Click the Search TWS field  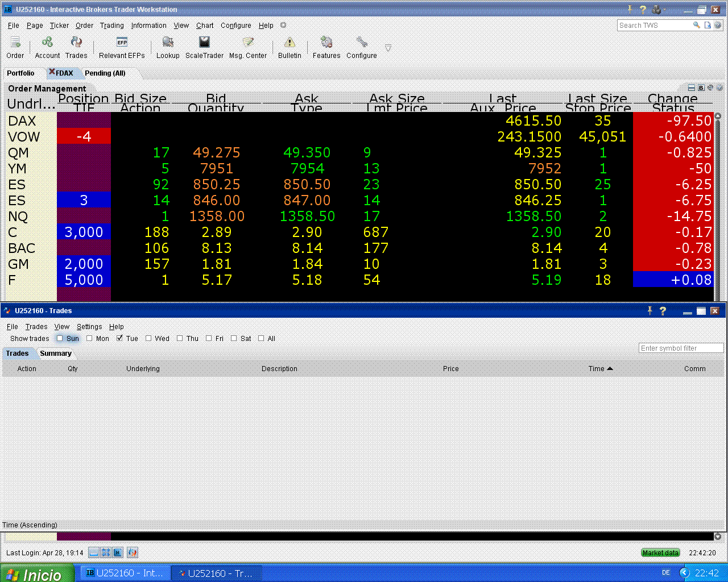654,25
